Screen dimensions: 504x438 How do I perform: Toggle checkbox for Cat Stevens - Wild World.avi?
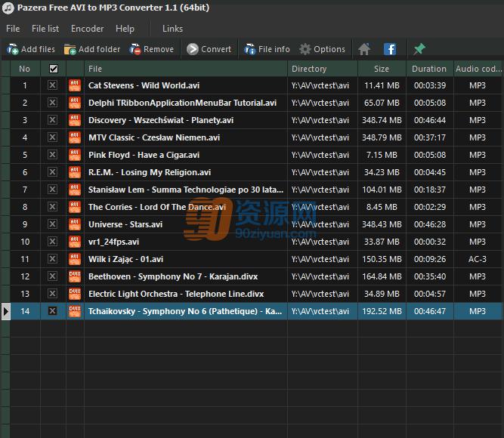pyautogui.click(x=52, y=85)
